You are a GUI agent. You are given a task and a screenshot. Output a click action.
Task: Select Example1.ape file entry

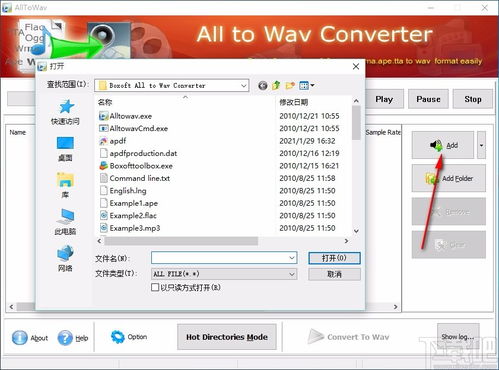click(129, 203)
